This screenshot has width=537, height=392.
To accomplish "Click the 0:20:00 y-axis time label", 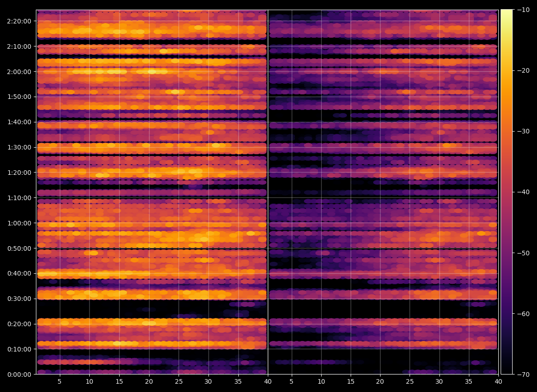I will pyautogui.click(x=19, y=324).
